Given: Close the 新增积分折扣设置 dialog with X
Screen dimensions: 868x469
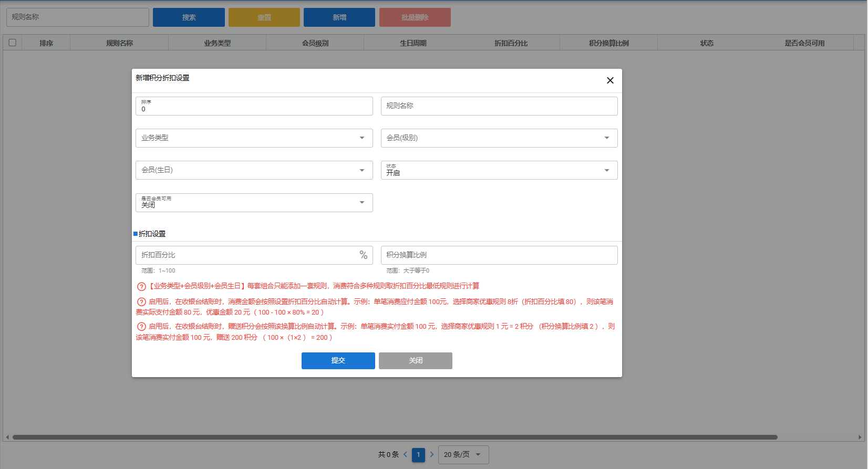Looking at the screenshot, I should click(x=610, y=80).
